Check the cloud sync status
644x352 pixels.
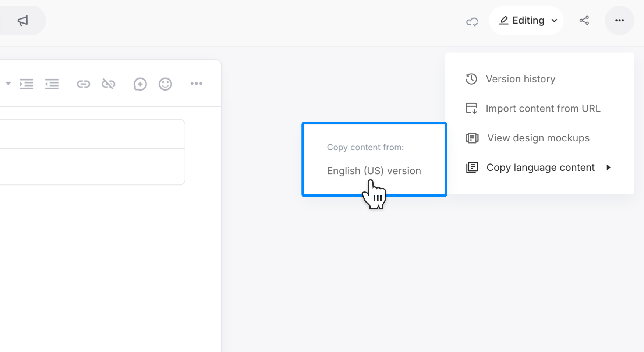(x=472, y=21)
